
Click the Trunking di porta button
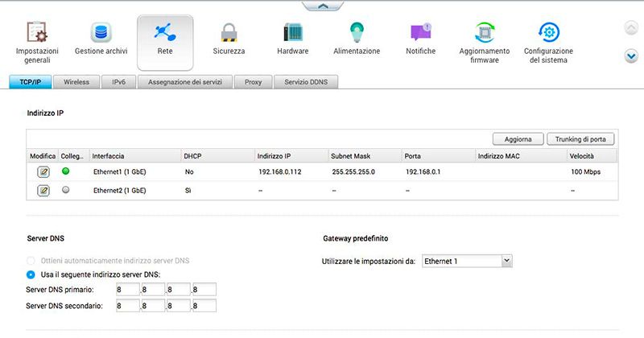580,138
